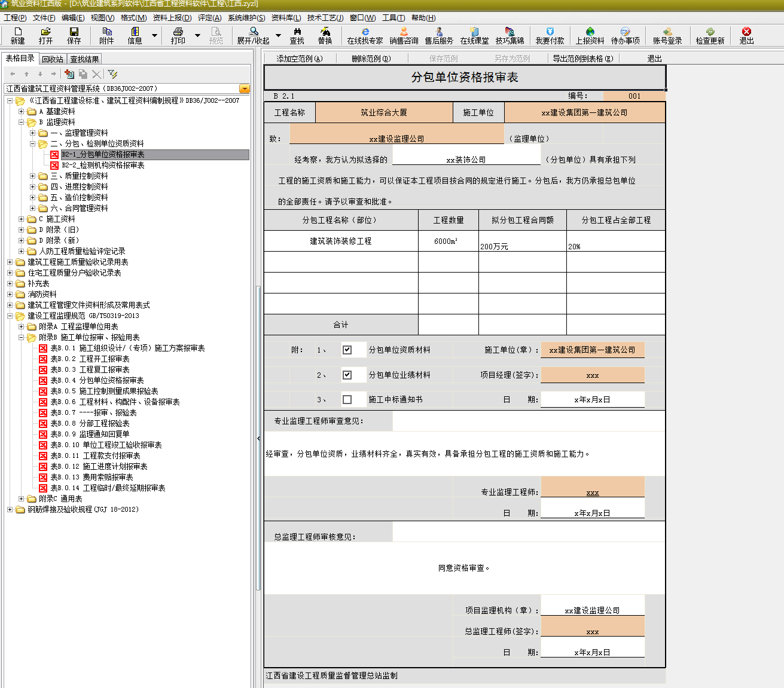Open the dropdown arrow next to 信息
Screen dimensions: 784x688
pyautogui.click(x=154, y=35)
